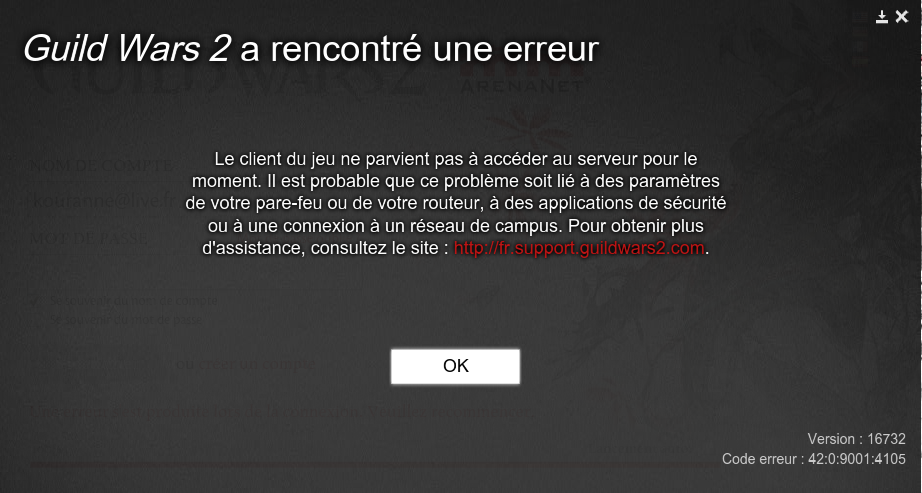Open the fr.support.guildwars2.com support link
Viewport: 922px width, 493px height.
pos(579,248)
